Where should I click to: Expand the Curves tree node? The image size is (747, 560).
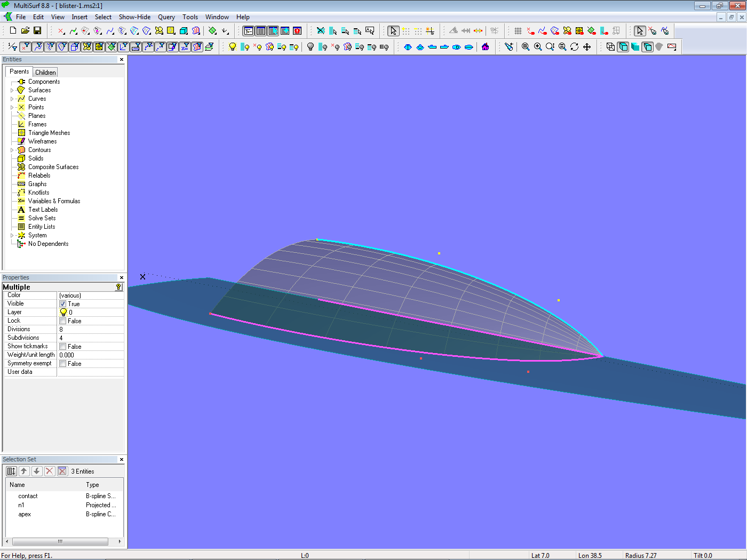coord(12,99)
